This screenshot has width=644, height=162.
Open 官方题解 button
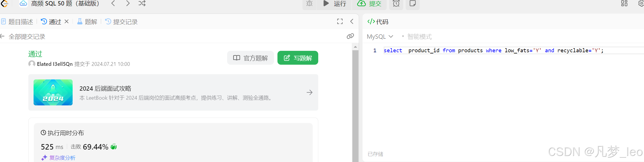(251, 58)
